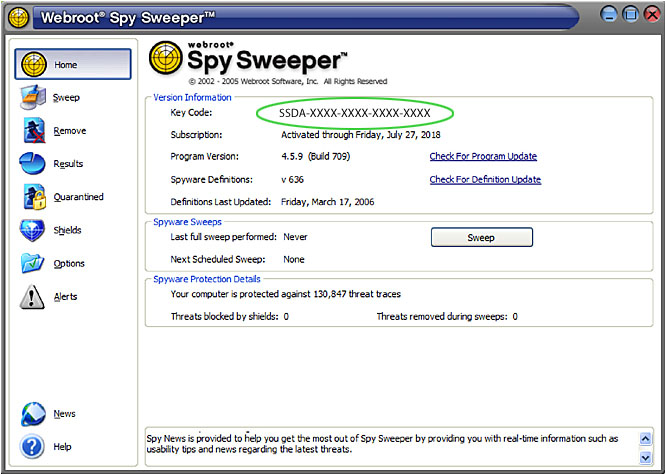
Task: Click last full sweep value 'Never'
Action: (295, 237)
